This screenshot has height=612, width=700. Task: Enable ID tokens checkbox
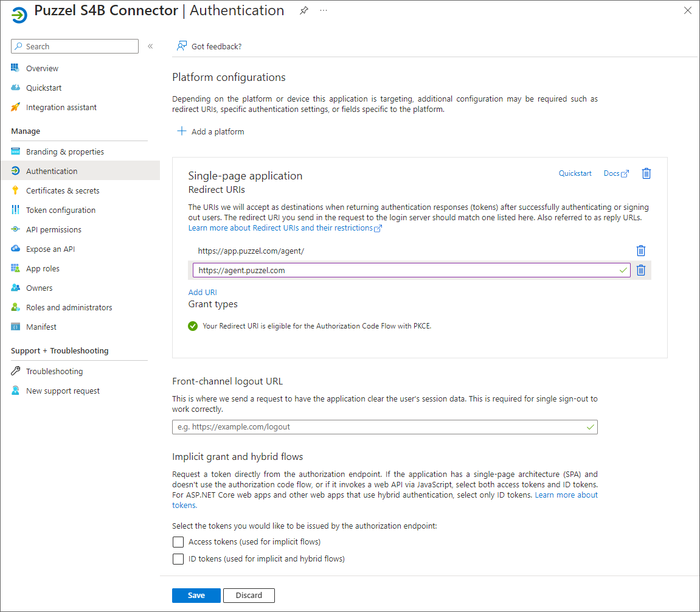click(x=178, y=559)
